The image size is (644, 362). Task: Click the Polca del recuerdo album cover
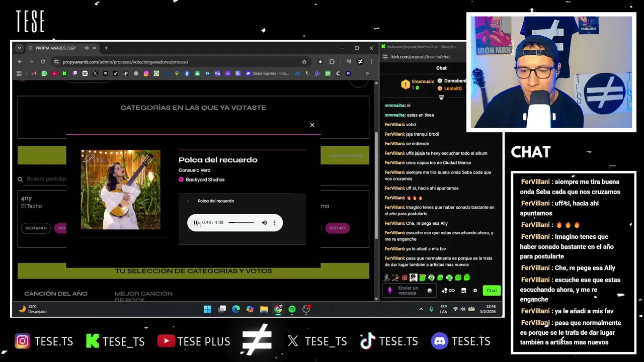(121, 190)
